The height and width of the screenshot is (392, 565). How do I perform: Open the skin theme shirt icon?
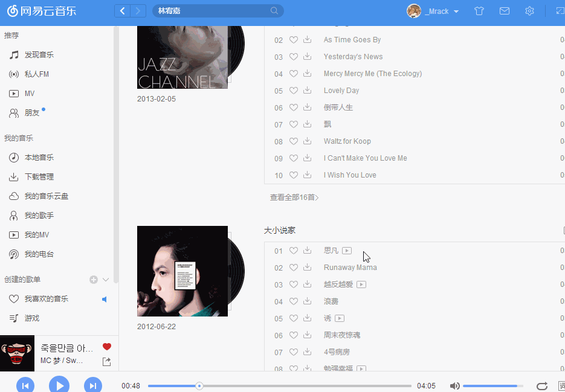(479, 11)
